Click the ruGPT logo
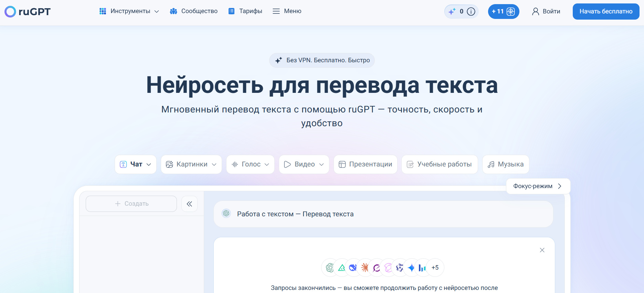 tap(28, 12)
